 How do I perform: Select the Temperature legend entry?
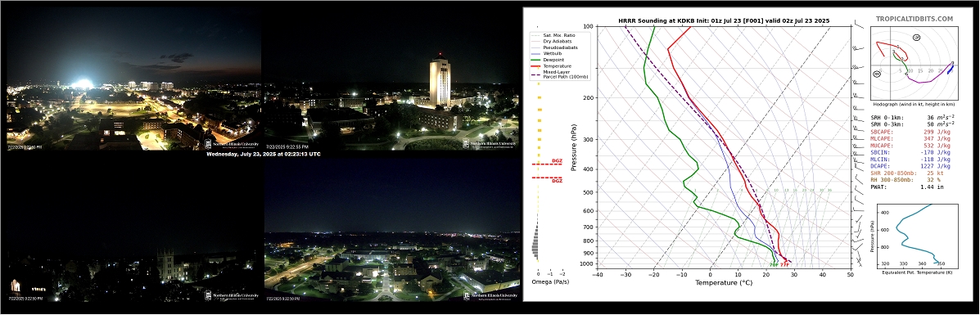click(x=558, y=66)
